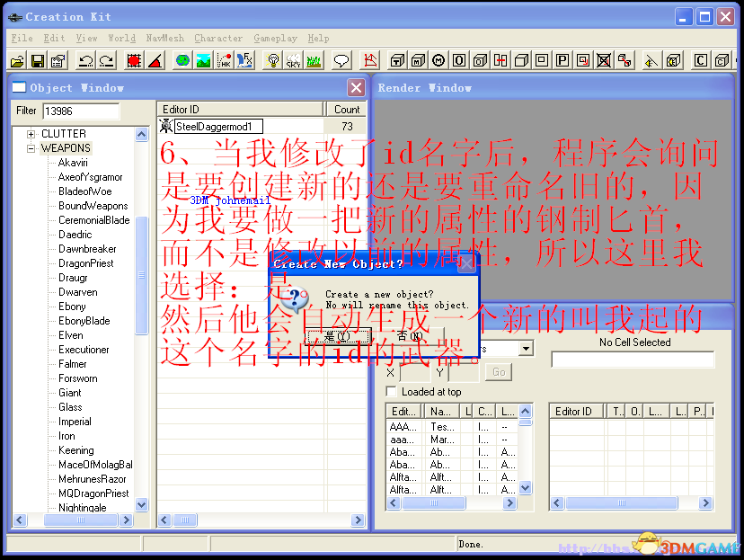Open the preferences icon next to save

58,61
